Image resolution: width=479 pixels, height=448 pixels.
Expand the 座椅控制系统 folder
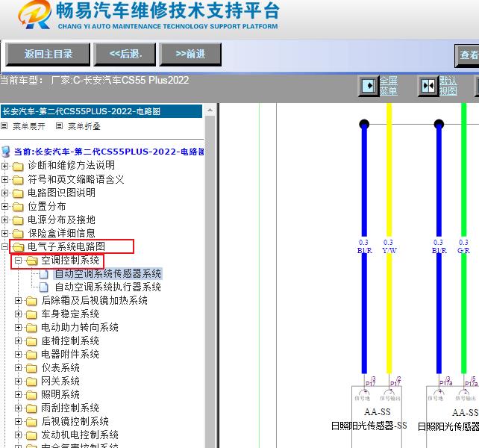[x=19, y=341]
